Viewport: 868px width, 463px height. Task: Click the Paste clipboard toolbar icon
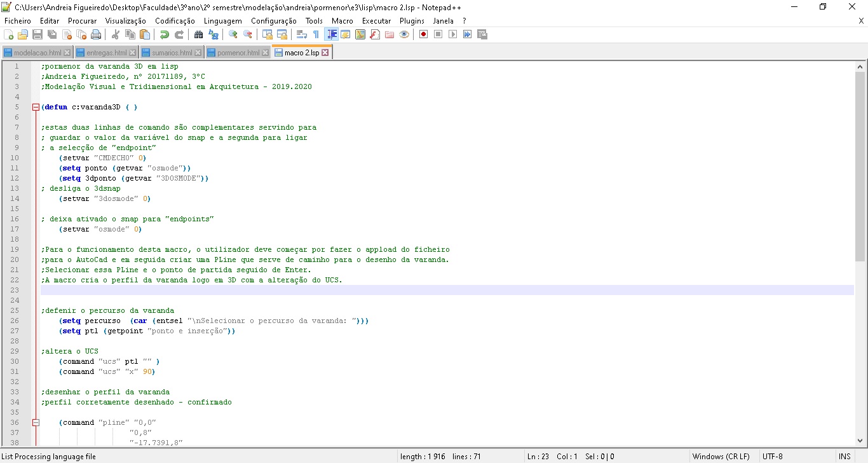(145, 34)
